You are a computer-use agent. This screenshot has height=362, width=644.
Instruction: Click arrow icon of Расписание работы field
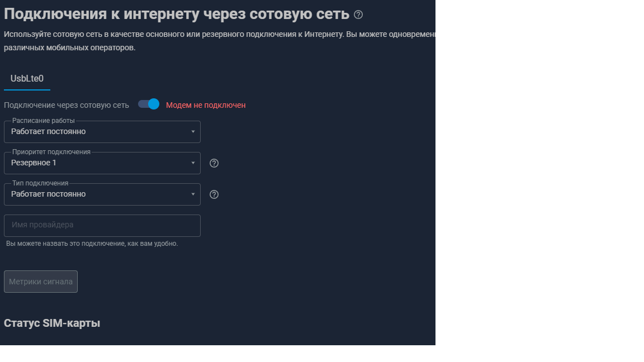click(x=193, y=132)
